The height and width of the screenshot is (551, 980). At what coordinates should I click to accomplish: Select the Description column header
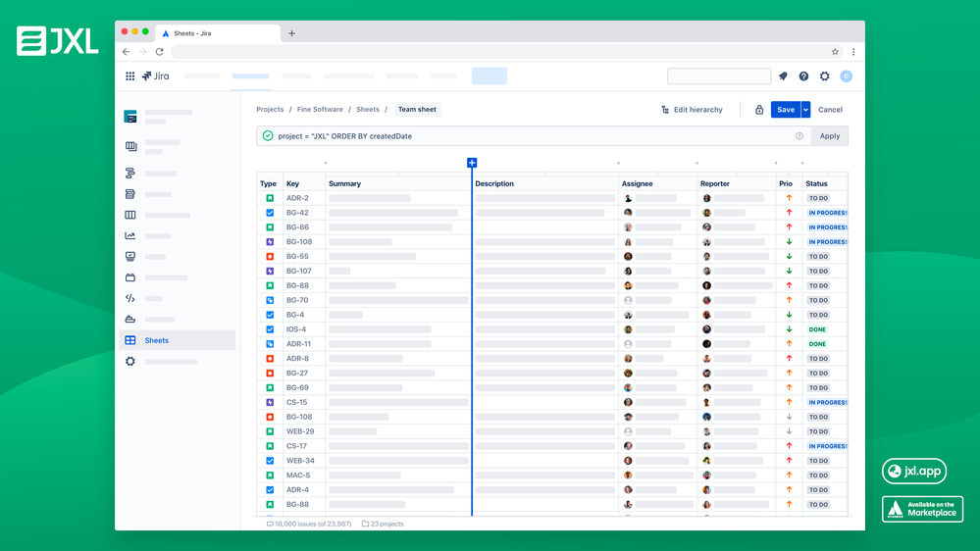tap(494, 183)
